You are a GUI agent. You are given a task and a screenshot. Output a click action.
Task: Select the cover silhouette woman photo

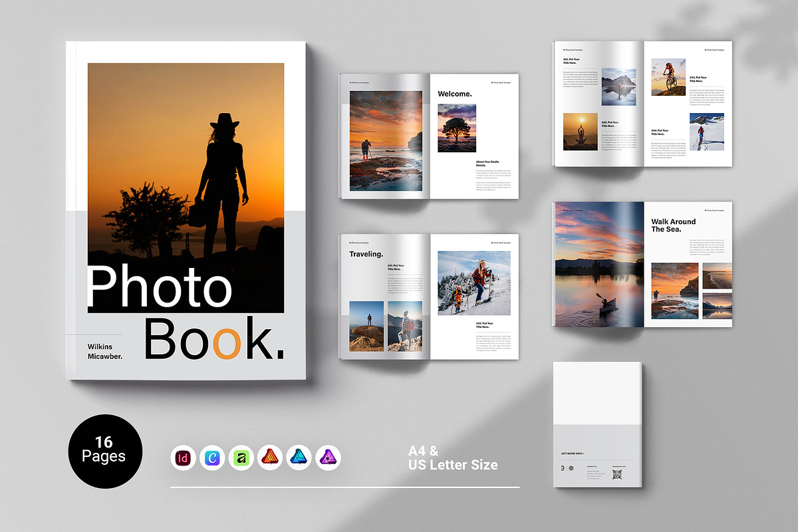click(186, 188)
